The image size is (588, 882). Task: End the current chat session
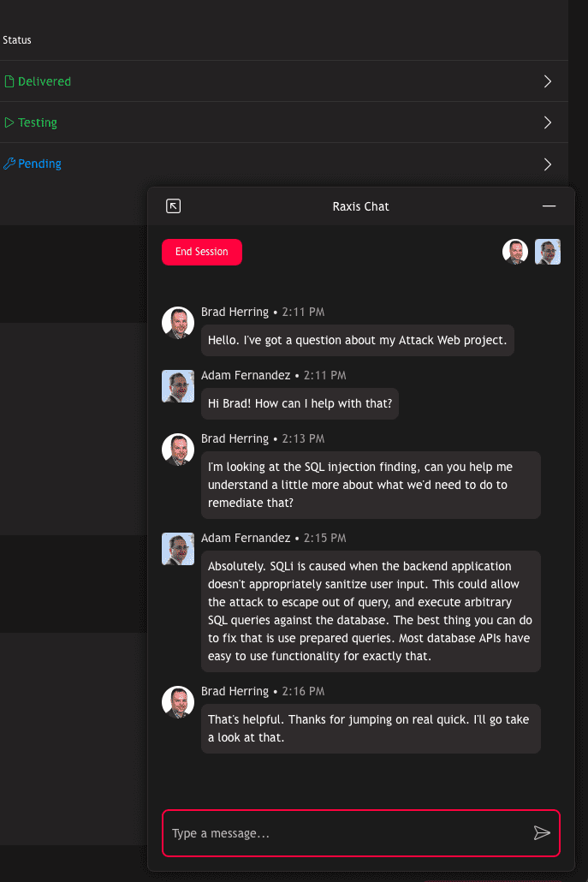pos(202,252)
